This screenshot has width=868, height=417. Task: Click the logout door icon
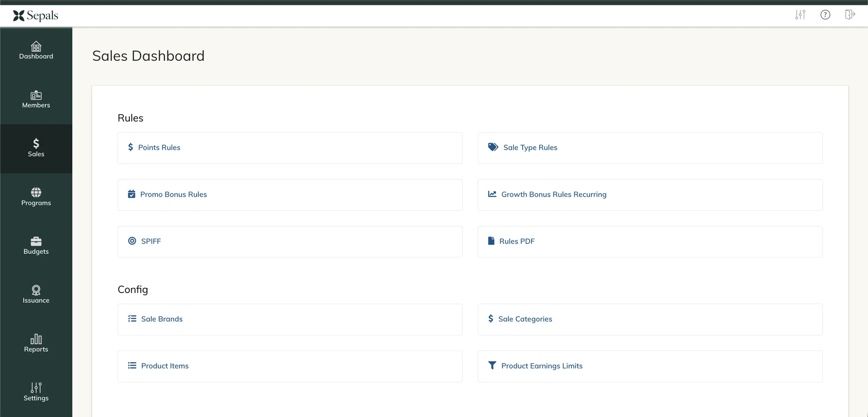click(x=850, y=15)
